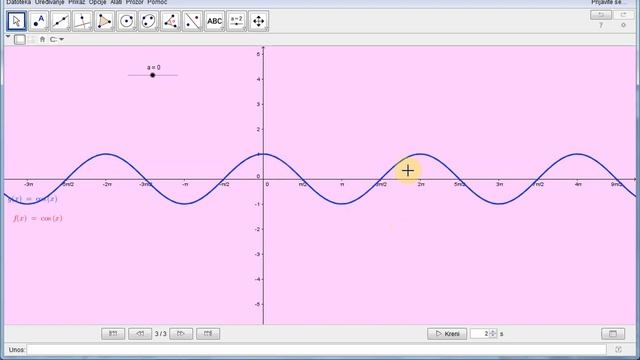
Task: Go to next construction step
Action: (x=181, y=334)
